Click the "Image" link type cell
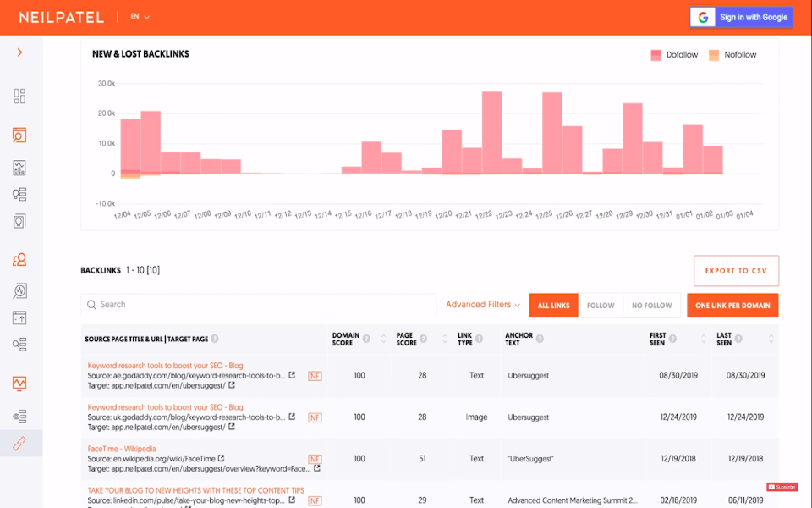 pyautogui.click(x=476, y=417)
